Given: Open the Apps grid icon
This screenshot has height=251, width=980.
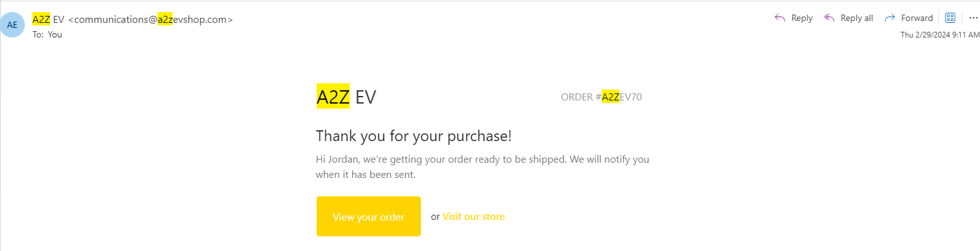Looking at the screenshot, I should coord(950,18).
